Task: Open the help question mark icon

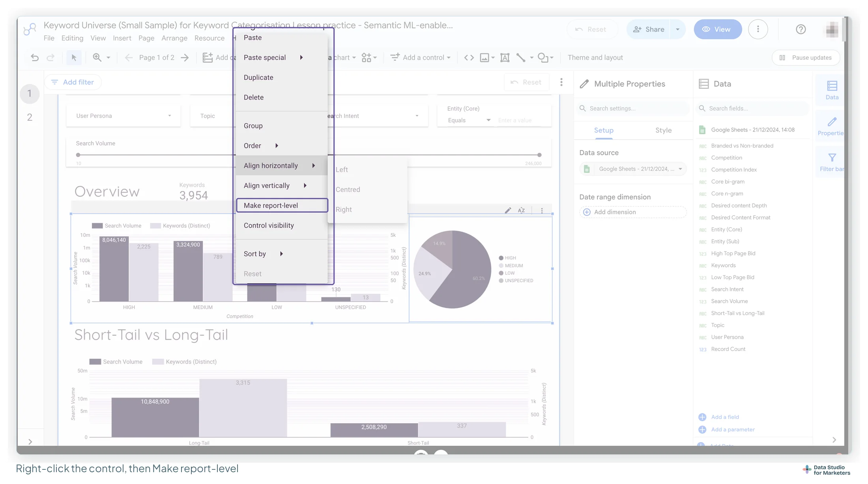Action: click(x=801, y=29)
